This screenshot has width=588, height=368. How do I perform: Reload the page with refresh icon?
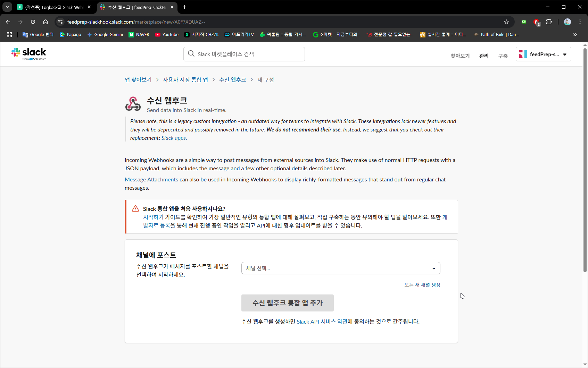(33, 22)
